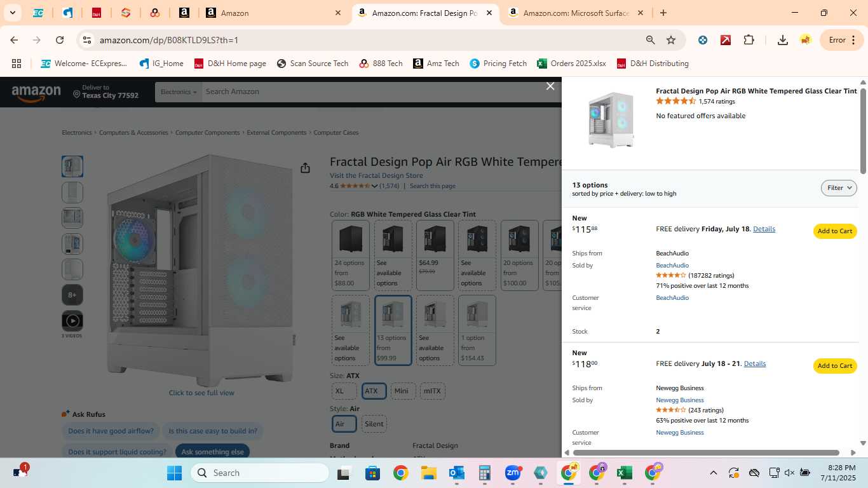Open the Orders 2025.xlsx bookmark
Viewport: 868px width, 488px height.
[571, 64]
